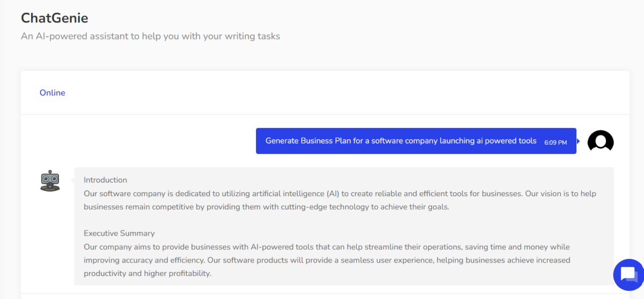Click the AI-powered assistant subtitle text
Screen dimensions: 644x299
point(150,36)
